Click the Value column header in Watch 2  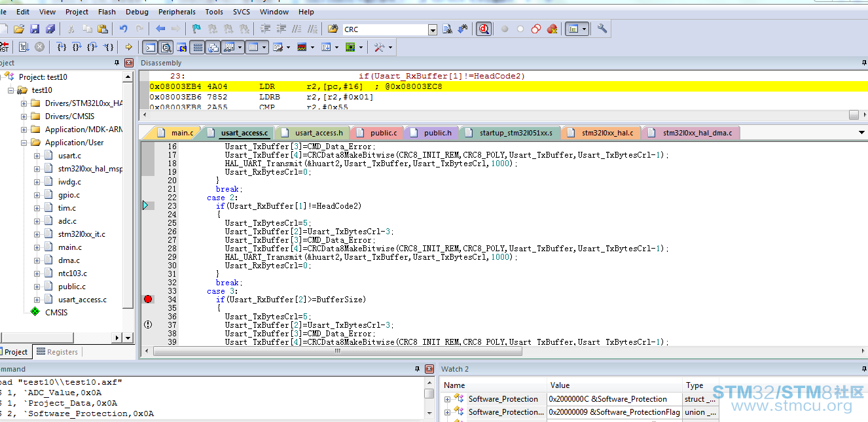[615, 385]
